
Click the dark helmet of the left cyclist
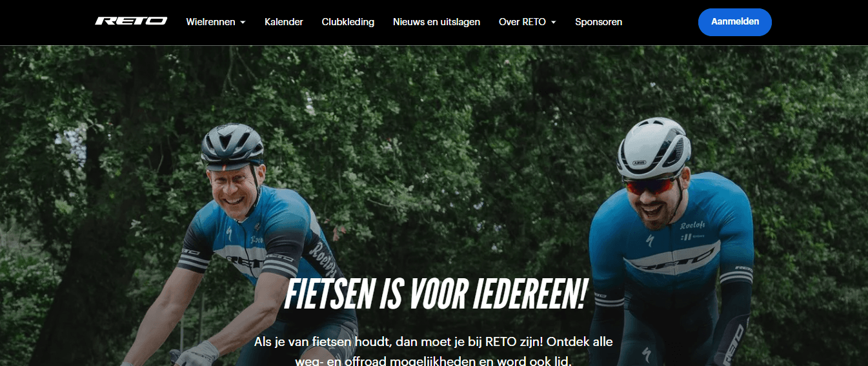[x=232, y=145]
